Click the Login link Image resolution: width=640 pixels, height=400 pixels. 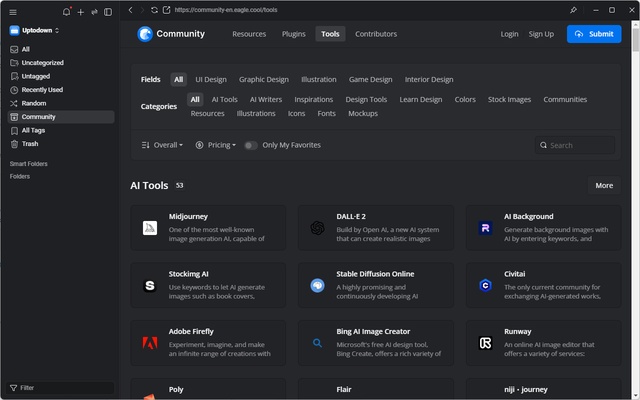tap(509, 34)
